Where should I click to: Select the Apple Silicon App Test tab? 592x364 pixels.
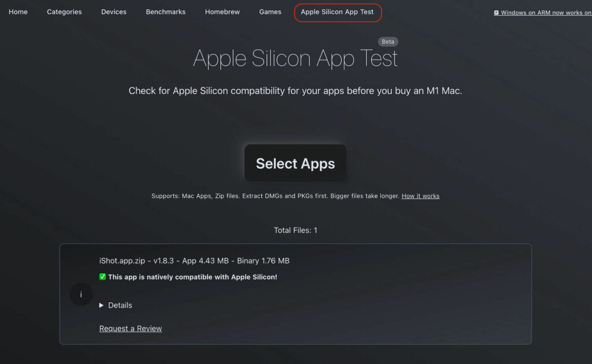coord(337,12)
